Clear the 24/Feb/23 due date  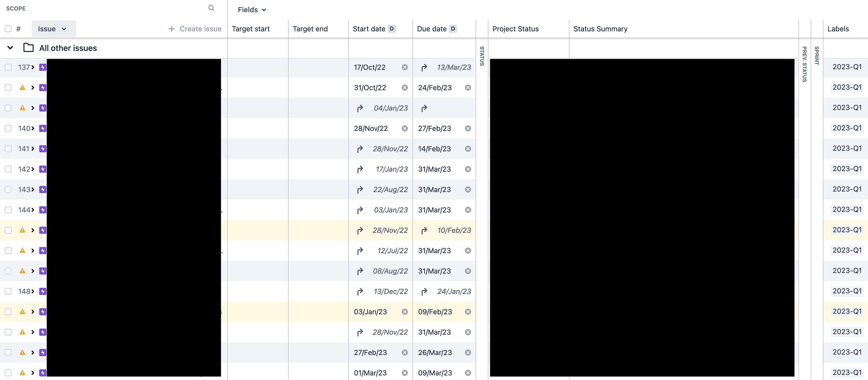coord(468,88)
